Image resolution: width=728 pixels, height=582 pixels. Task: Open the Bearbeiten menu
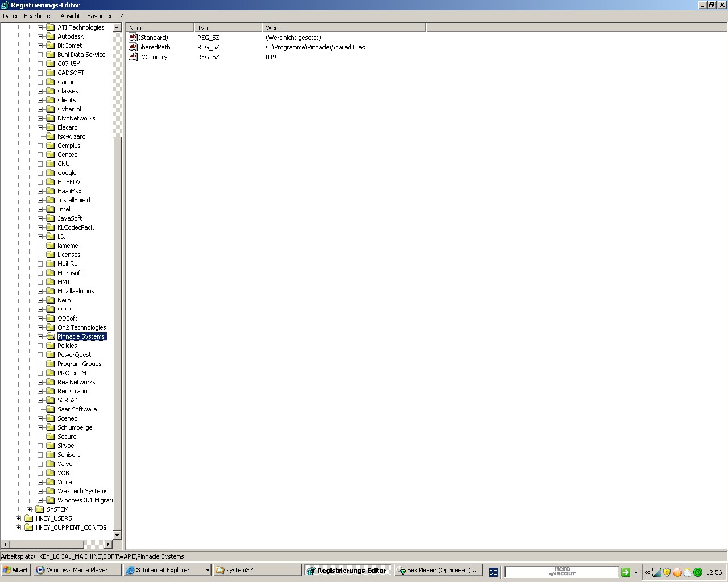[39, 16]
